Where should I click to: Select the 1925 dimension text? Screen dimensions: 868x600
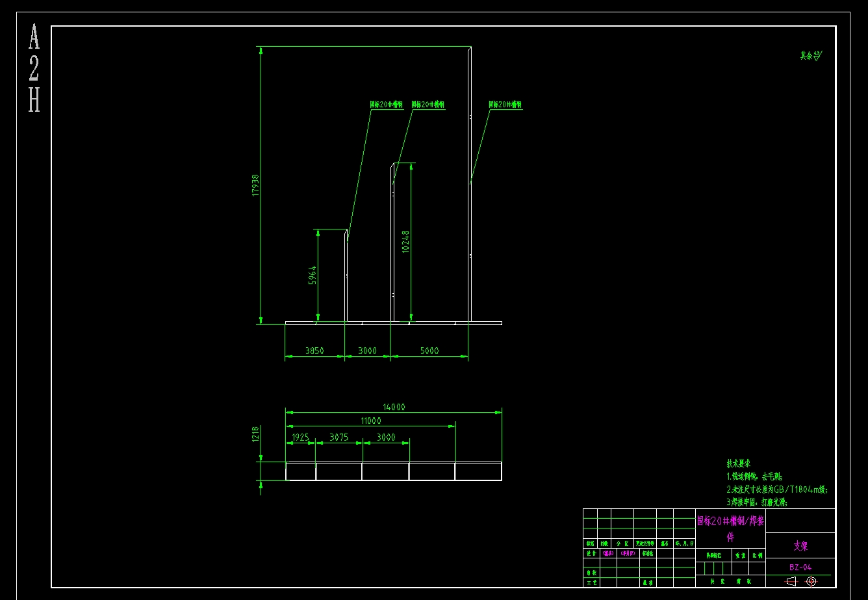click(x=300, y=437)
